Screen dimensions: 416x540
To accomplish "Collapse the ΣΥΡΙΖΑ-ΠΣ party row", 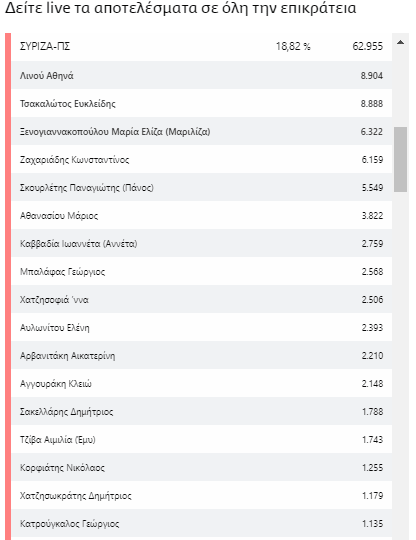I will pyautogui.click(x=202, y=47).
